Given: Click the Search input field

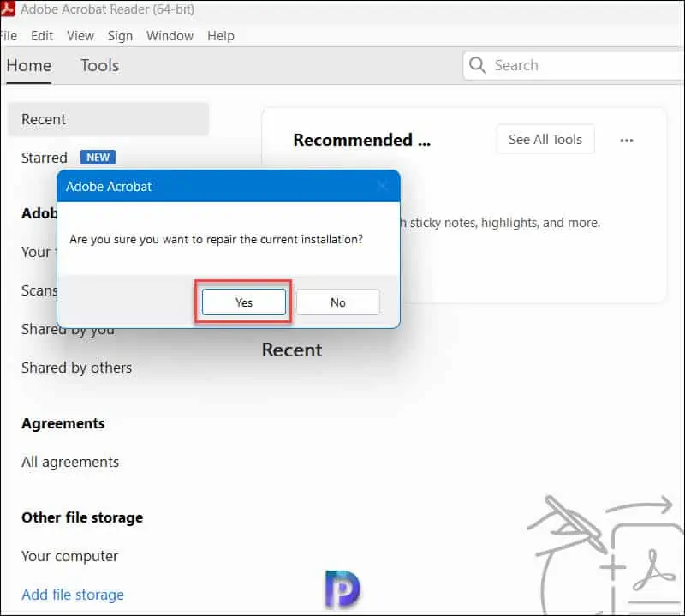Looking at the screenshot, I should 574,65.
